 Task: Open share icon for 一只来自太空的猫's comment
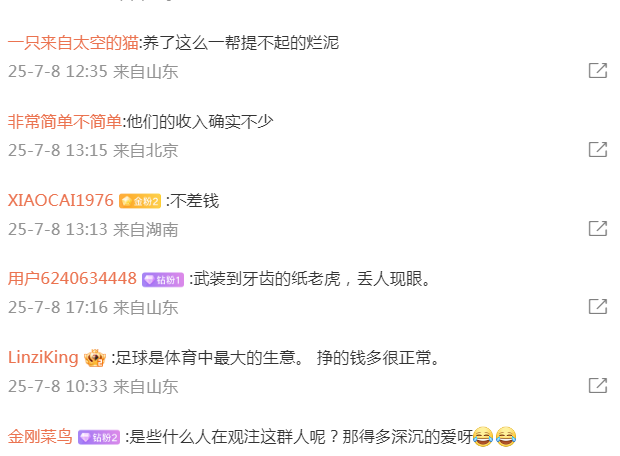[x=598, y=71]
